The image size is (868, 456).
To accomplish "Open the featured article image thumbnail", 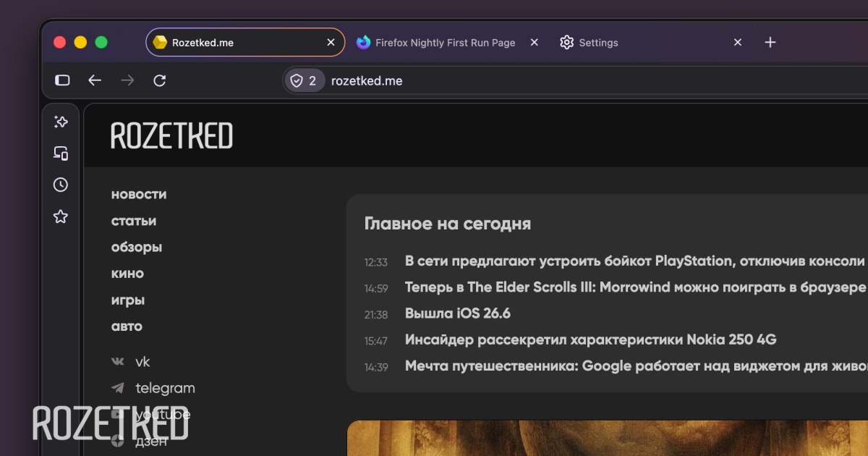I will (608, 438).
